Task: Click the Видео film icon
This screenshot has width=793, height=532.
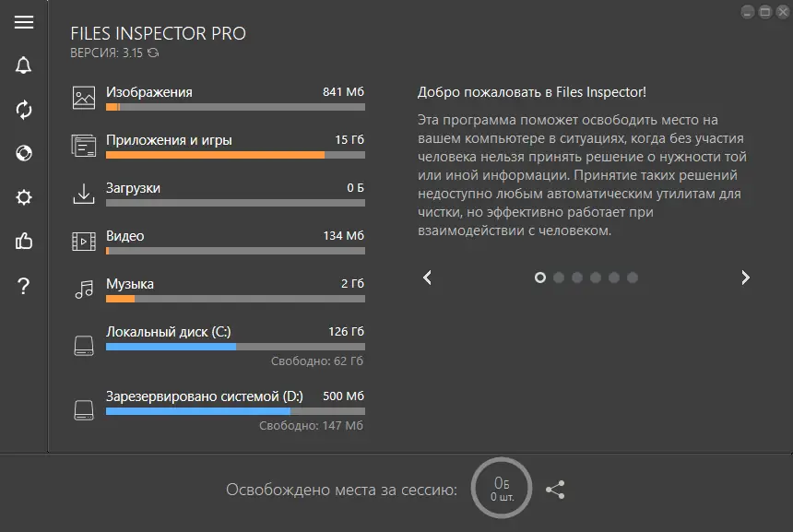Action: [85, 242]
